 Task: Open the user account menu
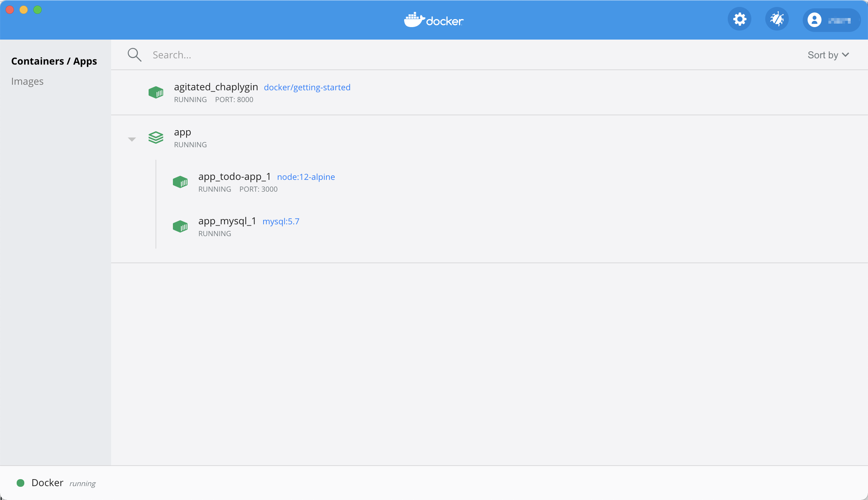click(832, 20)
